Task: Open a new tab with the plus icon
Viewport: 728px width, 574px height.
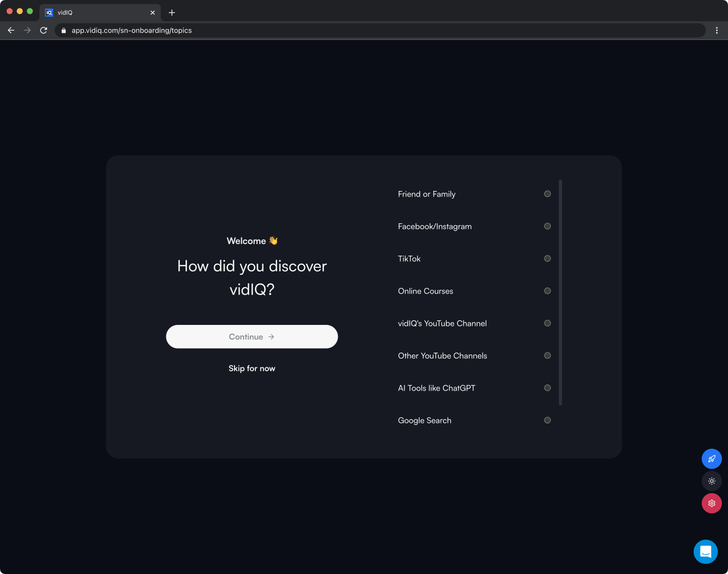Action: 172,13
